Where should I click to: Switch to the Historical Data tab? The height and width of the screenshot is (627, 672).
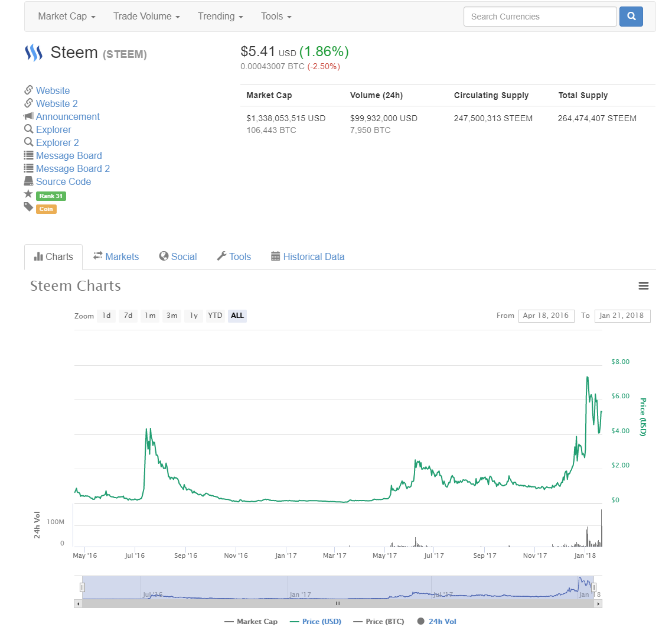308,256
